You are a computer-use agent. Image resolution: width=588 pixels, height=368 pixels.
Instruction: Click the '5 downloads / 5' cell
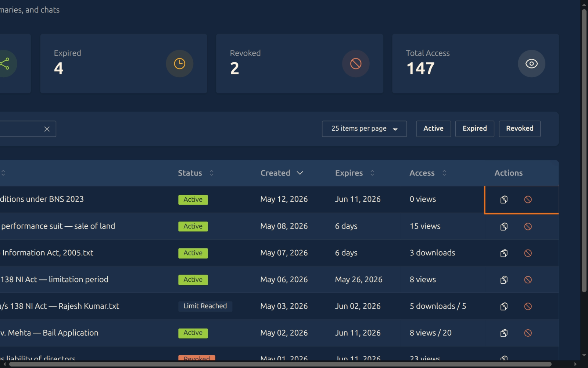438,306
